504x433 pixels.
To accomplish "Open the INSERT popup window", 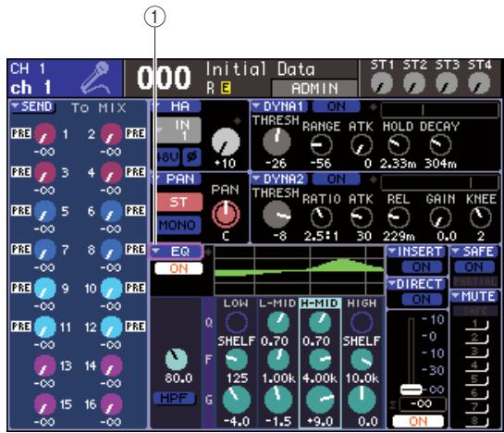I will click(x=416, y=252).
